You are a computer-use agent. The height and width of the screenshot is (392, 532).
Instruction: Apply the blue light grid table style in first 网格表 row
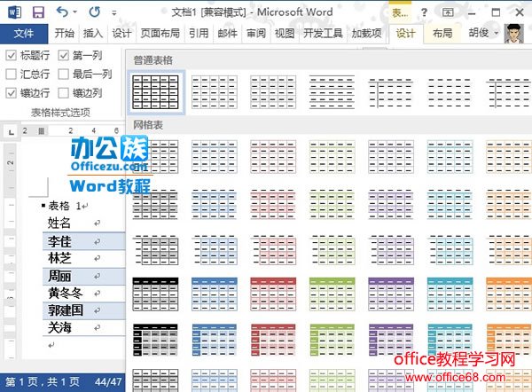[214, 156]
